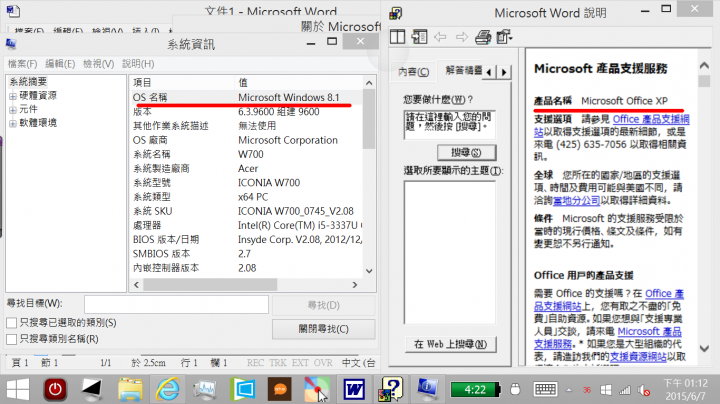The image size is (720, 404).
Task: Open the blue window app on taskbar
Action: pyautogui.click(x=243, y=389)
